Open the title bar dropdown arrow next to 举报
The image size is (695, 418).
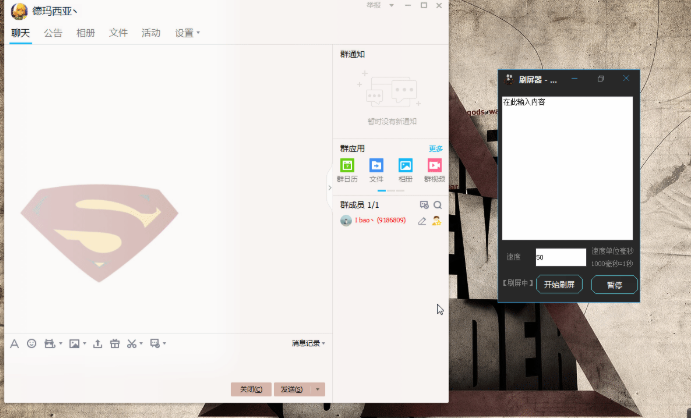[x=391, y=5]
